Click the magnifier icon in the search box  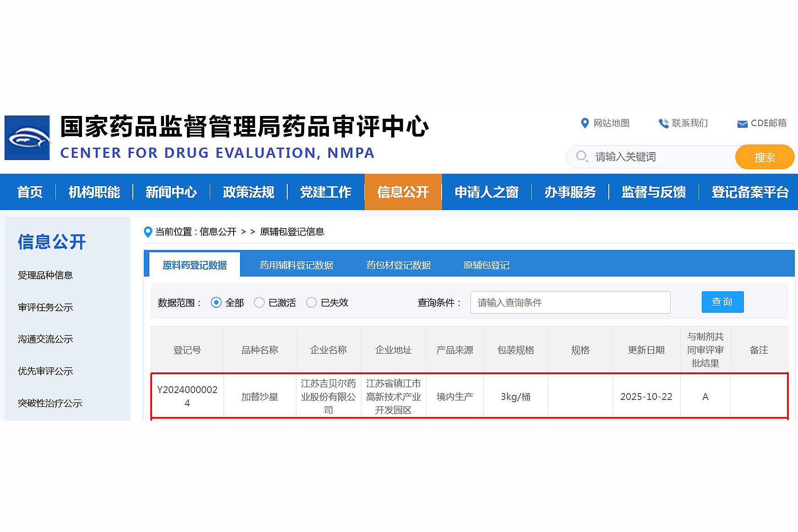coord(581,157)
